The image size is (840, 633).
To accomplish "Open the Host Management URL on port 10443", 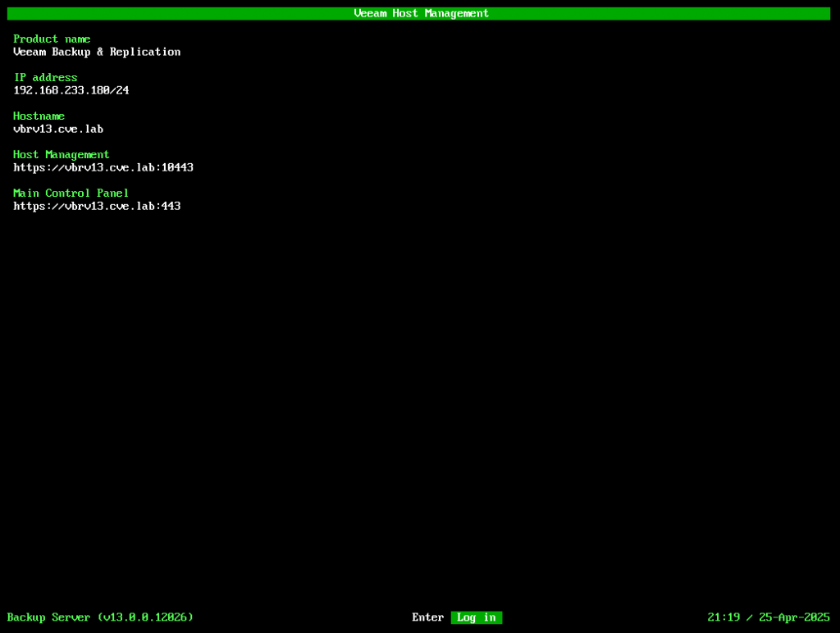I will click(x=103, y=167).
